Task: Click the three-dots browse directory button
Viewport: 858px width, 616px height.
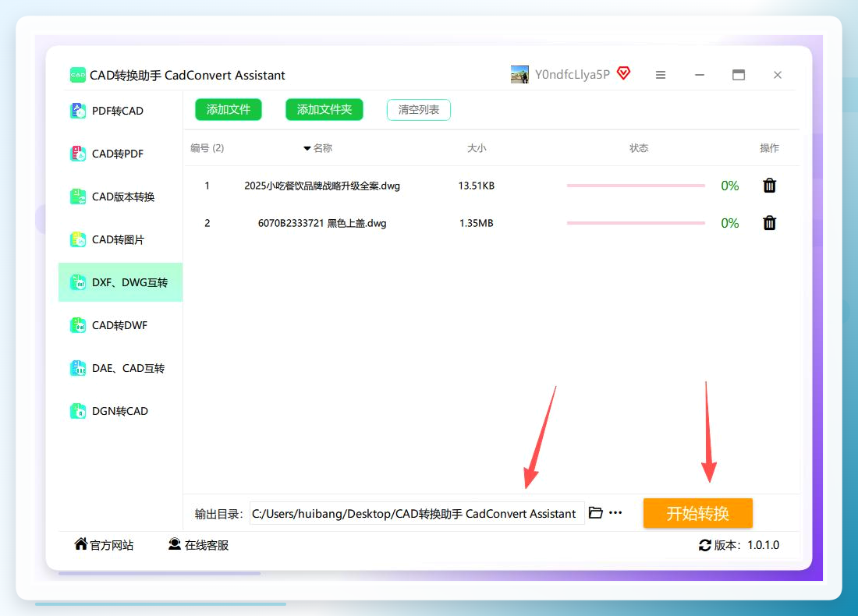Action: [615, 512]
